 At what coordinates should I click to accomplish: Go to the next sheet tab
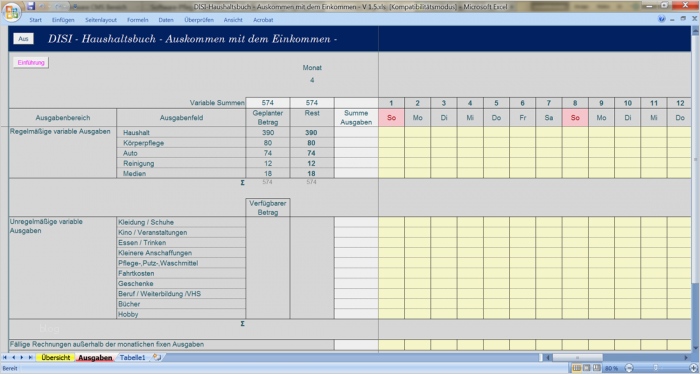(x=22, y=357)
